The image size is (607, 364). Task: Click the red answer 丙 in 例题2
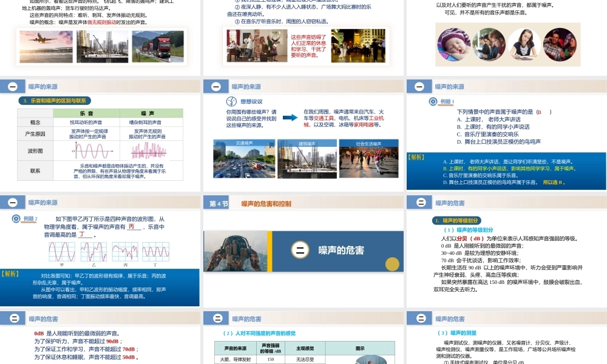coord(132,227)
